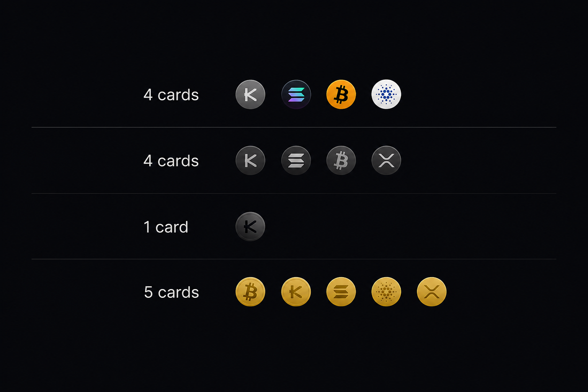Select the dark monochrome Solana coin

click(x=296, y=160)
